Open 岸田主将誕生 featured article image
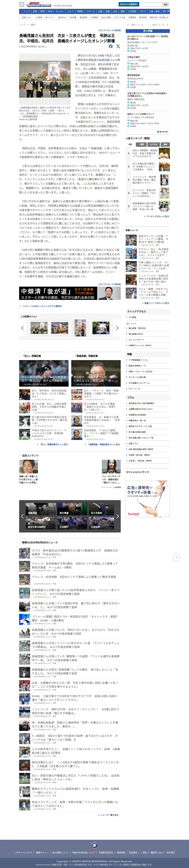 point(44,373)
